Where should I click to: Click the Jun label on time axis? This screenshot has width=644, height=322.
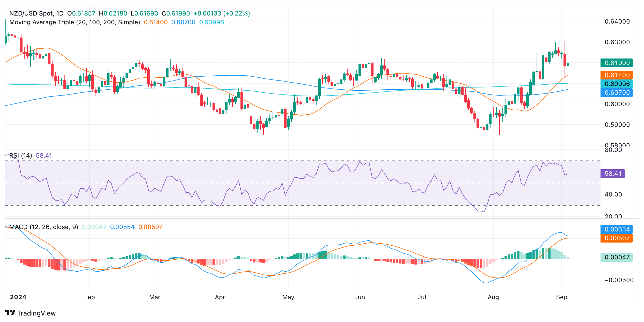coord(360,297)
